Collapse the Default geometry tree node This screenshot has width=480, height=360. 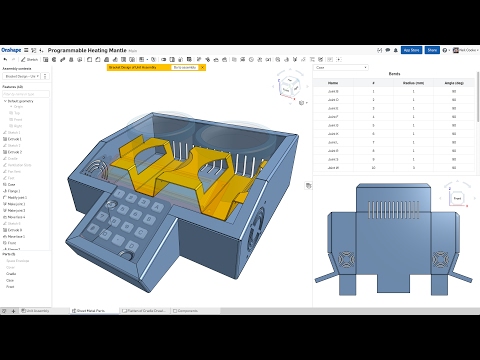point(5,101)
